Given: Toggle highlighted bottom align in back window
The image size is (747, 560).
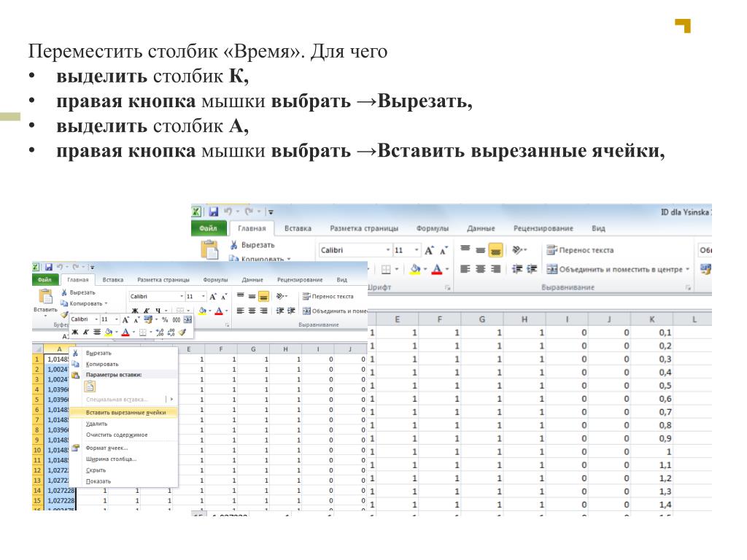Looking at the screenshot, I should point(496,250).
